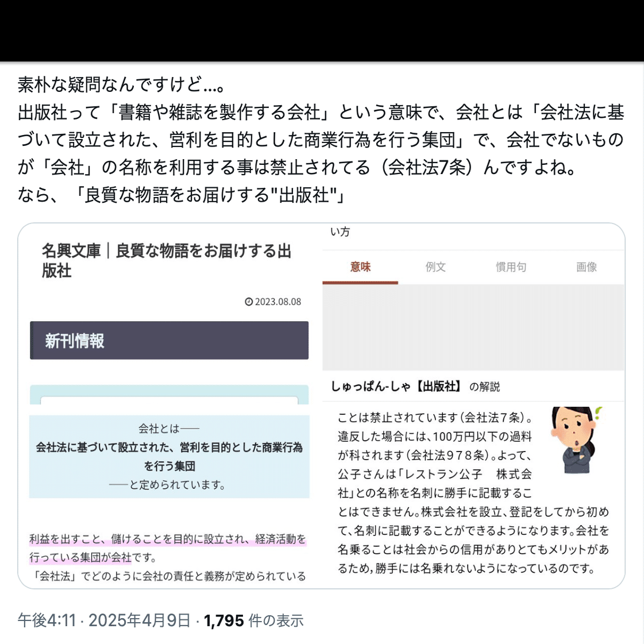
Task: Click the clock icon beside 2023.08.08
Action: [249, 302]
